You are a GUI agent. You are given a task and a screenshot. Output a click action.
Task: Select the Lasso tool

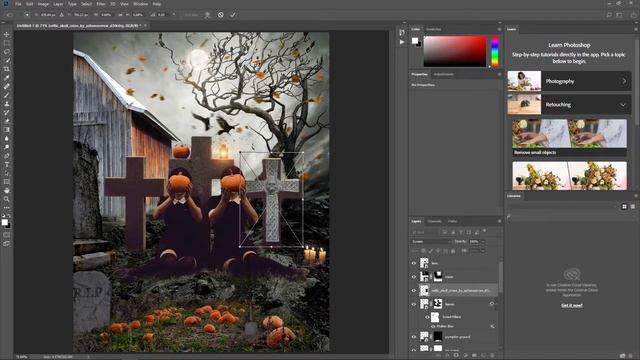(x=7, y=52)
